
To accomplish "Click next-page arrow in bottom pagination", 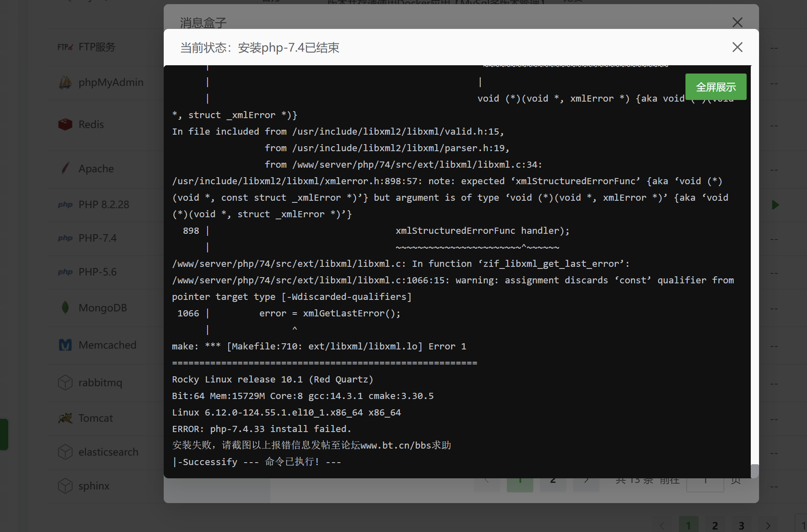I will point(768,525).
